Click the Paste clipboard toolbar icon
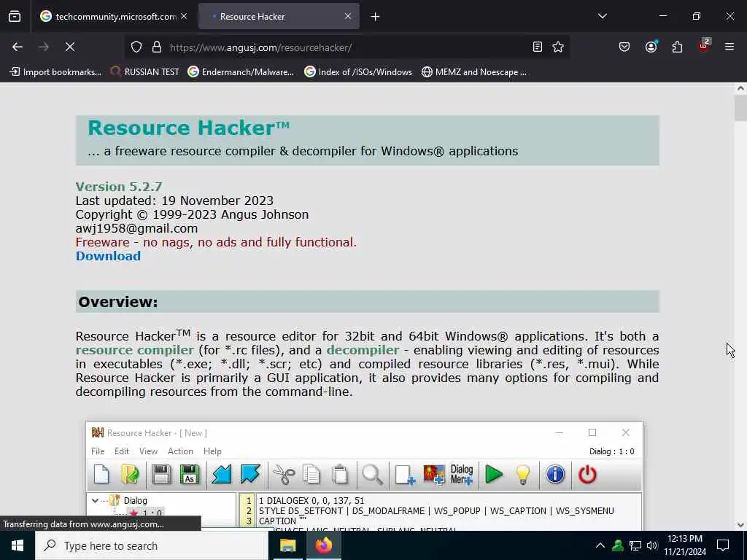The width and height of the screenshot is (747, 560). (x=340, y=475)
